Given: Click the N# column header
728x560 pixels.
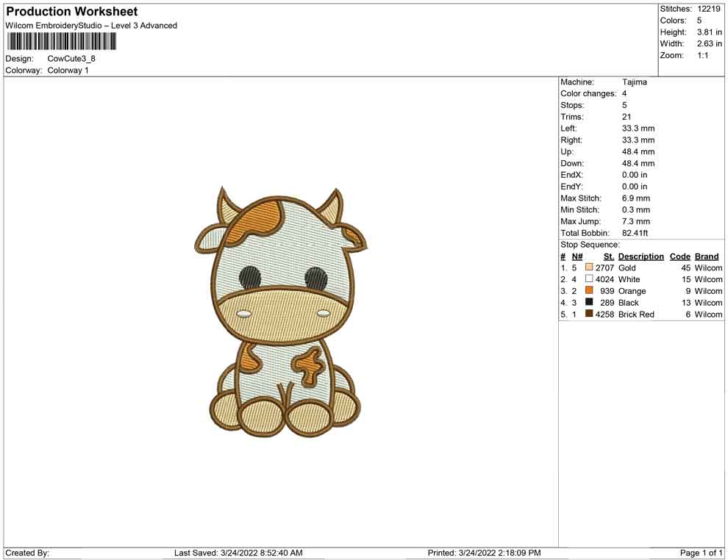Looking at the screenshot, I should tap(577, 256).
